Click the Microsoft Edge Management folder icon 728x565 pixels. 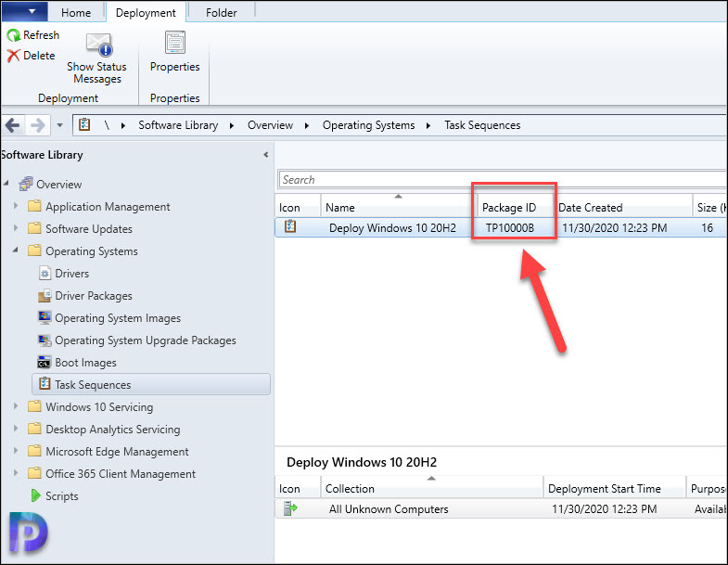click(x=34, y=451)
